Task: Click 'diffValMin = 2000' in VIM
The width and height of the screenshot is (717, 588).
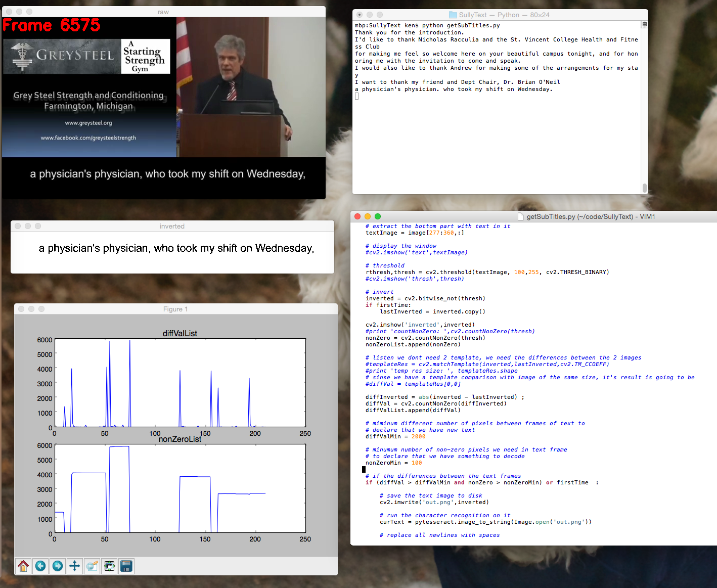Action: pos(395,436)
